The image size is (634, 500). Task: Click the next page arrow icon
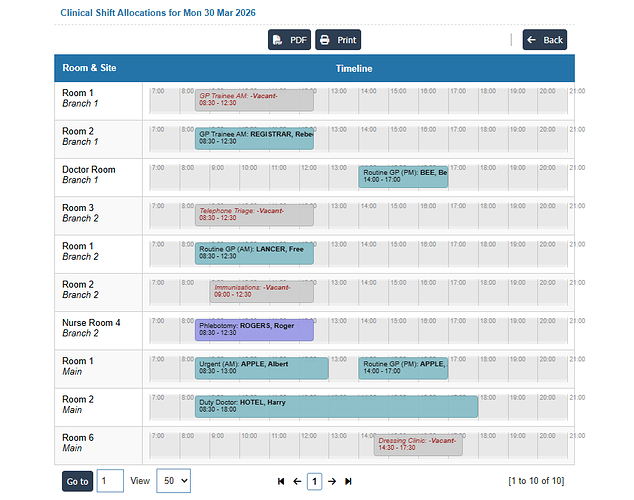pyautogui.click(x=332, y=481)
